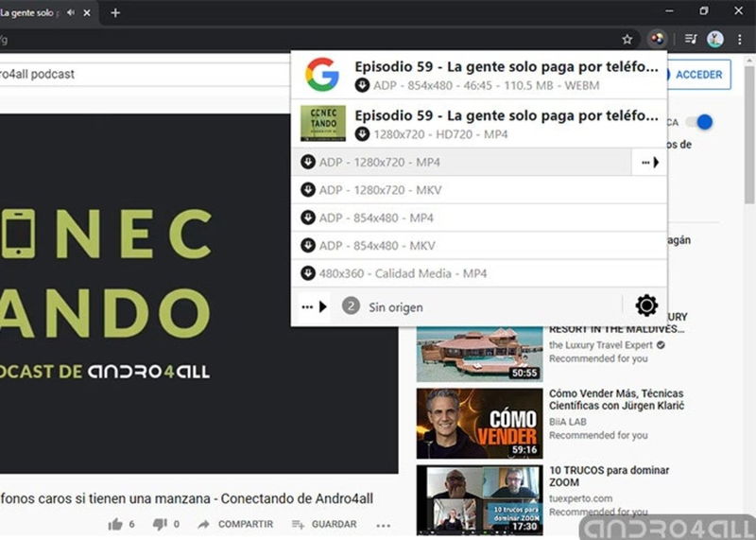The width and height of the screenshot is (756, 540).
Task: Mute tab via the speaker icon
Action: point(71,12)
